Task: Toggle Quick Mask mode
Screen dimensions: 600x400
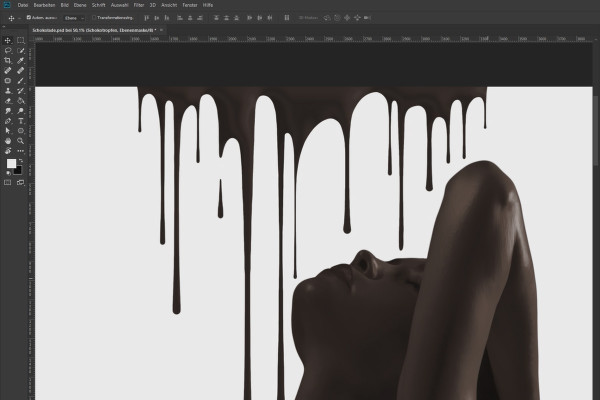Action: [8, 183]
